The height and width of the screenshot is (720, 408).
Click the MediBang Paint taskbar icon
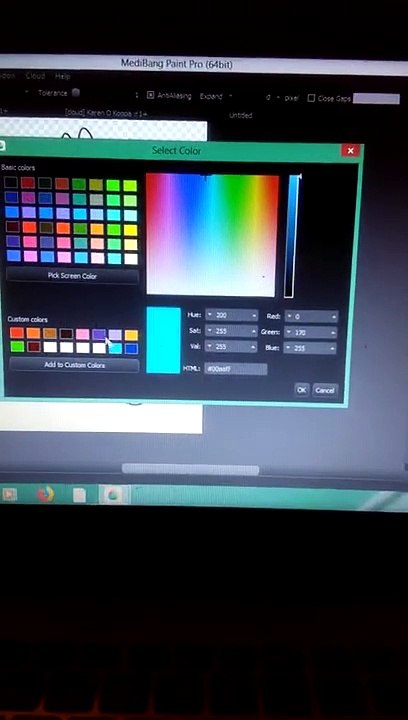(113, 495)
